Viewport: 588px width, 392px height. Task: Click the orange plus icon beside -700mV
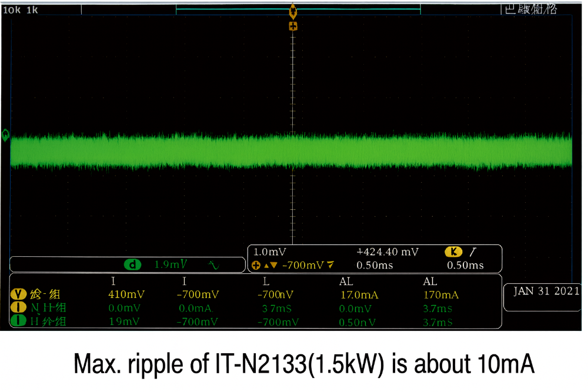click(256, 265)
